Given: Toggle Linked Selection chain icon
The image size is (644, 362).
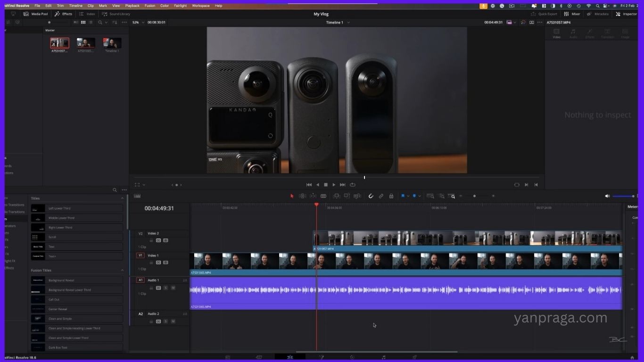Looking at the screenshot, I should tap(381, 196).
